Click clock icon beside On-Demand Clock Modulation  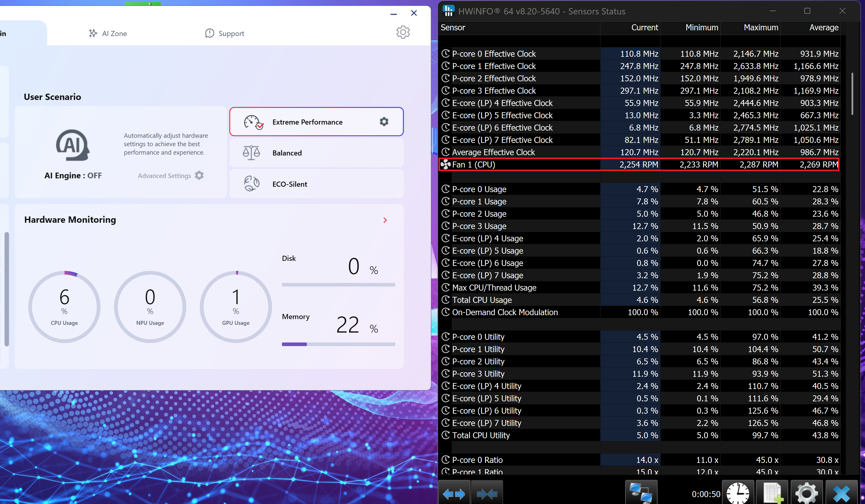coord(445,312)
